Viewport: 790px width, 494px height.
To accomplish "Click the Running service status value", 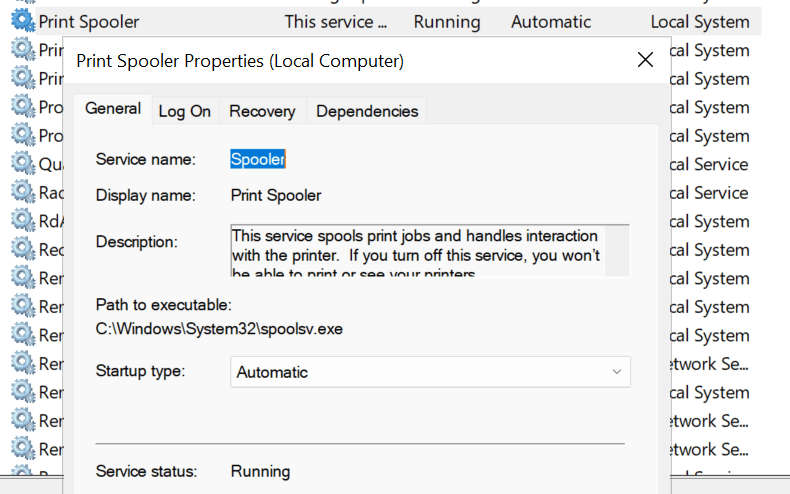I will click(x=260, y=471).
